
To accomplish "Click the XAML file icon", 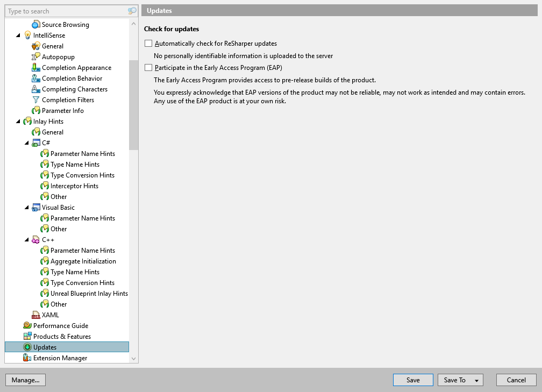I will [x=35, y=315].
